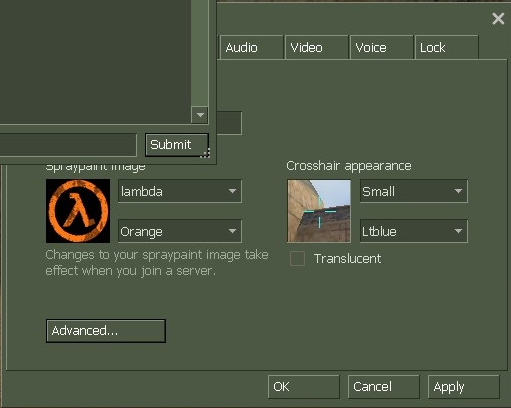This screenshot has width=511, height=408.
Task: Enable the Translucent checkbox
Action: tap(297, 259)
